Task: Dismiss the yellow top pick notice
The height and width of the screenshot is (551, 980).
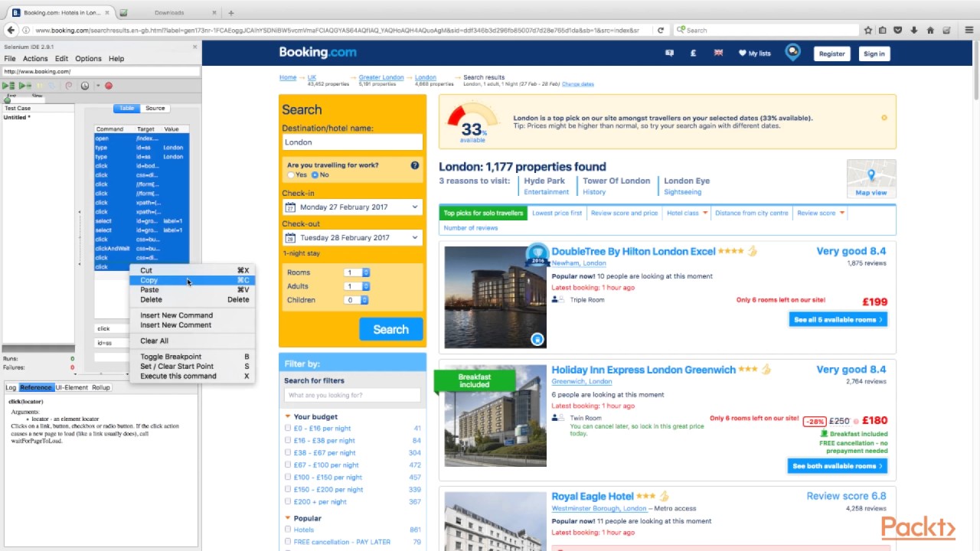Action: (884, 118)
